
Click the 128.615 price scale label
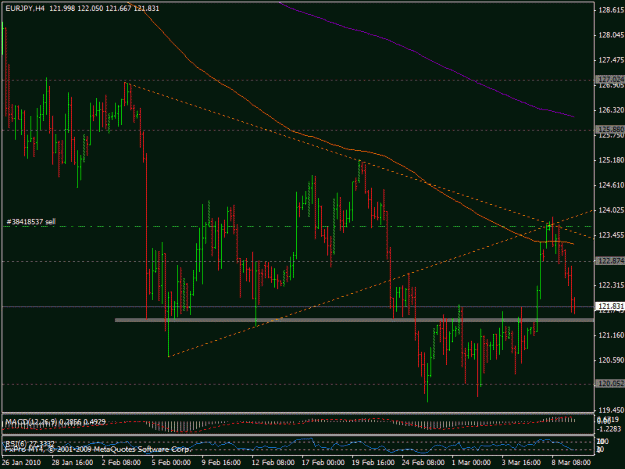click(x=611, y=10)
